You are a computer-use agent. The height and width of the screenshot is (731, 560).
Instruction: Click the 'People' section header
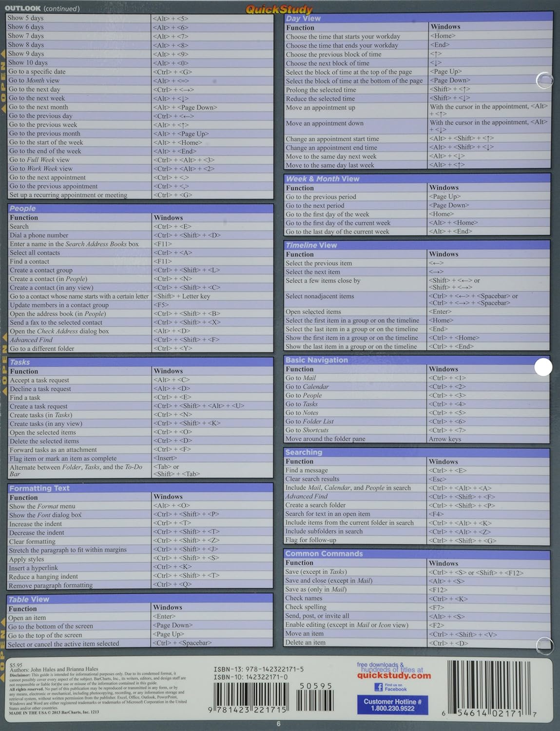tap(140, 208)
